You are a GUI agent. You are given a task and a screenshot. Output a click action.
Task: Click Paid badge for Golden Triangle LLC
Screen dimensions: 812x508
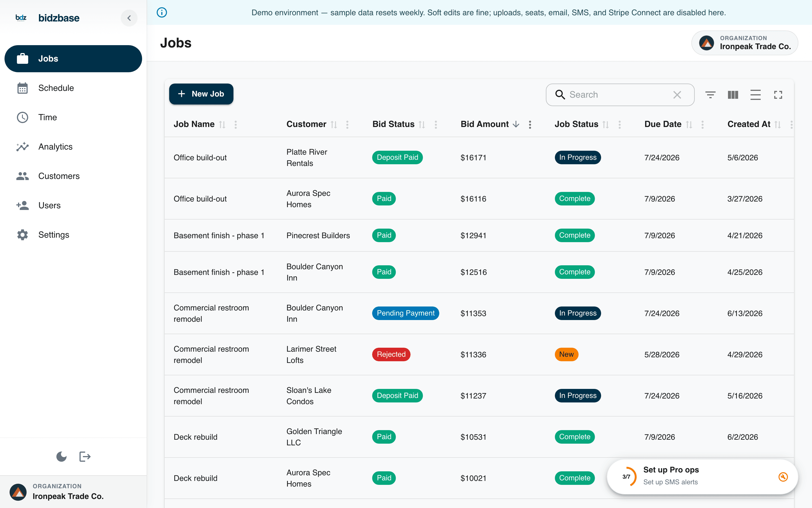point(384,437)
